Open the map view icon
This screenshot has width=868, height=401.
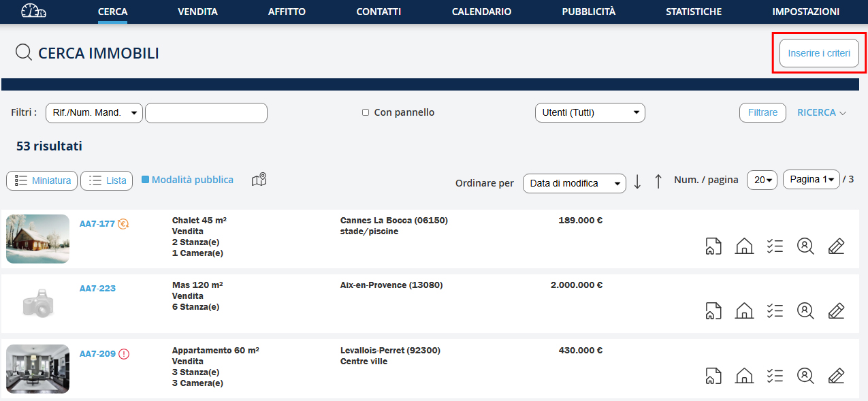click(x=259, y=180)
